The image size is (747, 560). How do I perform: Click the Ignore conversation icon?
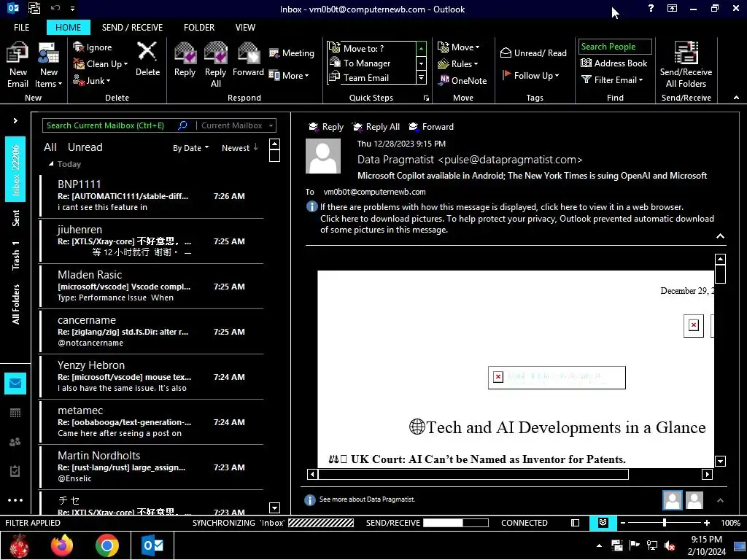78,47
